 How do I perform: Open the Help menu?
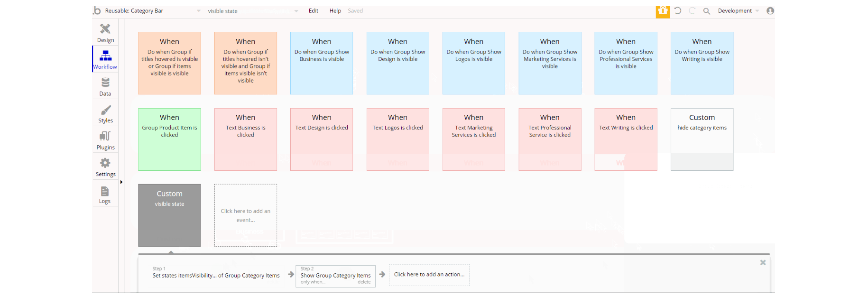pos(335,11)
